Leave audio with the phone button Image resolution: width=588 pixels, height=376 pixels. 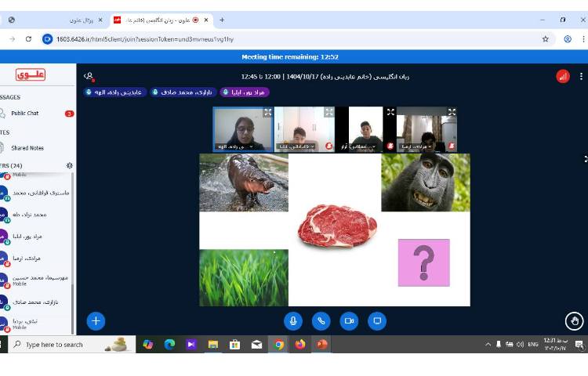pos(321,321)
